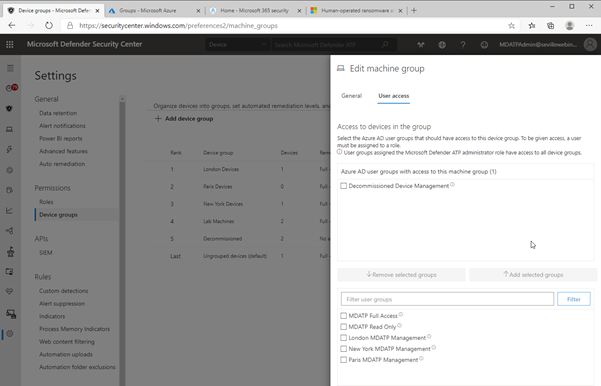Click Add selected groups button
Image resolution: width=601 pixels, height=386 pixels.
tap(533, 275)
